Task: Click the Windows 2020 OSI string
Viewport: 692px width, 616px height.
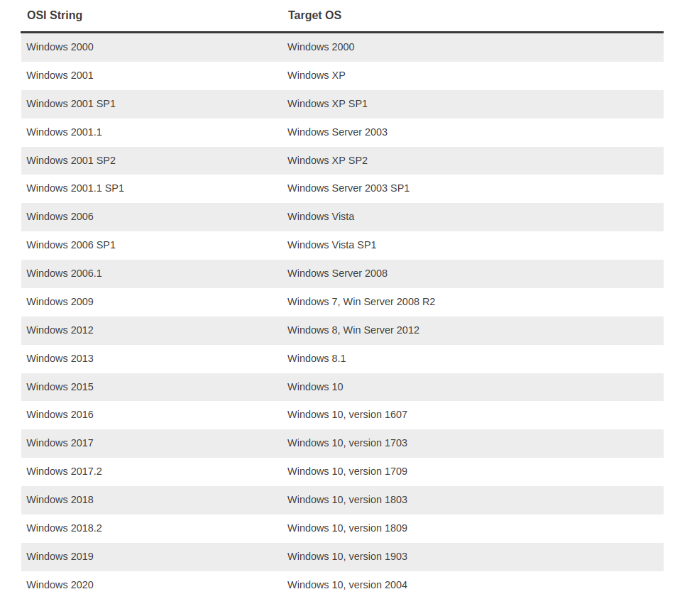Action: coord(60,585)
